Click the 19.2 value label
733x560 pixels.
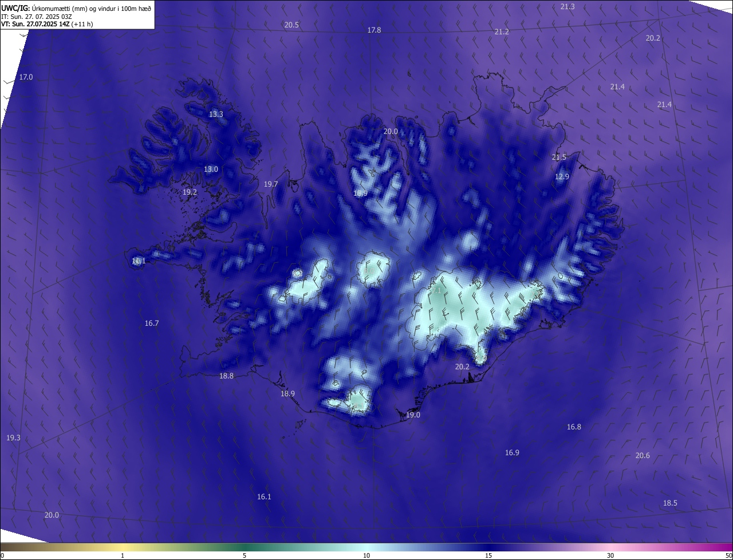tap(190, 192)
